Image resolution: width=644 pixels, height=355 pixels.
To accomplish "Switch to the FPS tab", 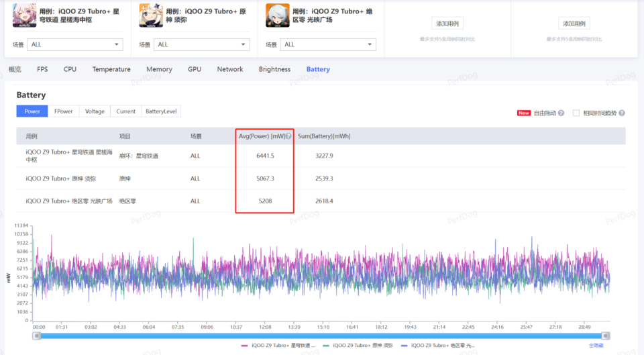I will 42,69.
